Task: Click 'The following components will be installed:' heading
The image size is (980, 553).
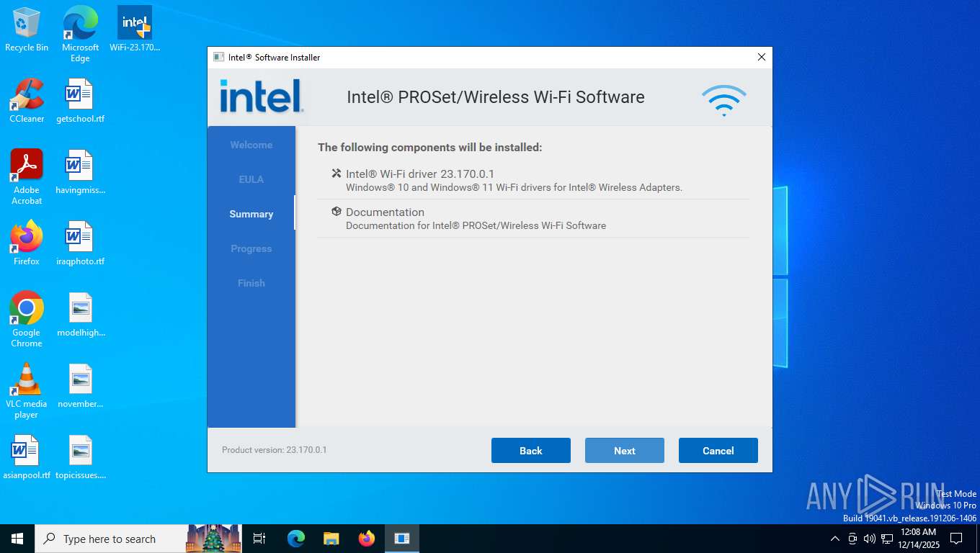Action: pos(429,148)
